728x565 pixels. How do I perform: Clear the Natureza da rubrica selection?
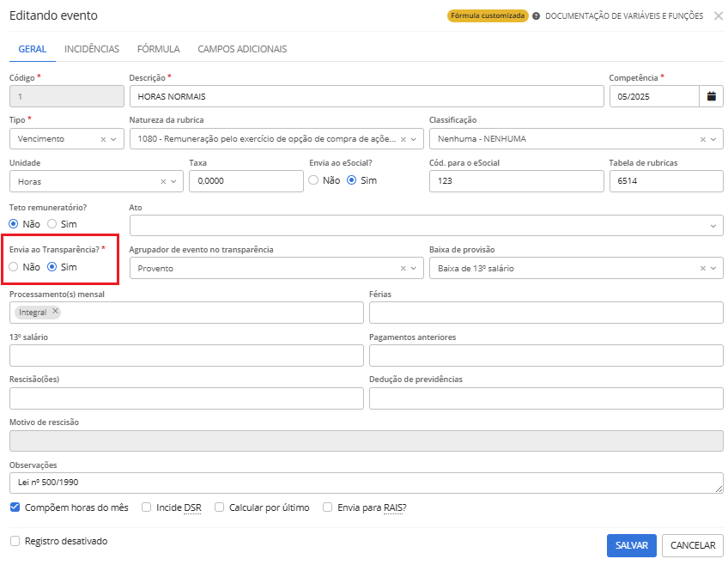tap(403, 139)
